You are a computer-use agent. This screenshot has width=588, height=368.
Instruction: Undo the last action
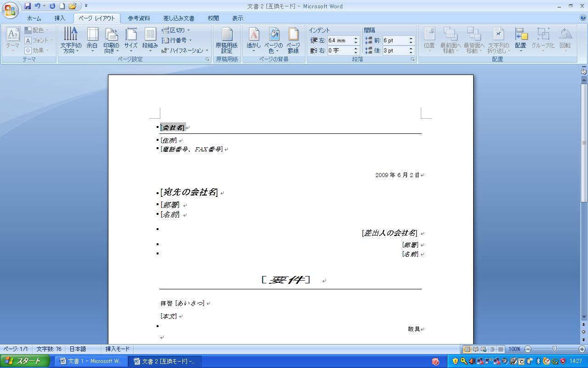(x=38, y=6)
